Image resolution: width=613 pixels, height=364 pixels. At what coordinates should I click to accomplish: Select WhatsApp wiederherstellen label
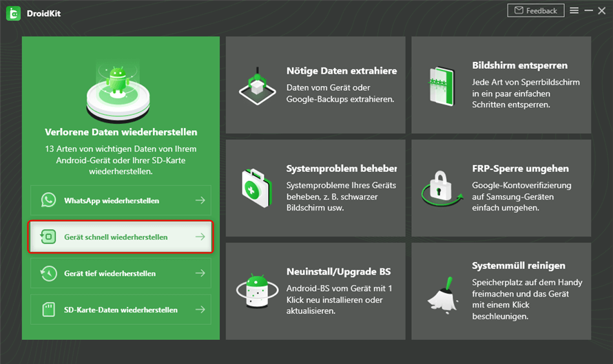tap(112, 201)
